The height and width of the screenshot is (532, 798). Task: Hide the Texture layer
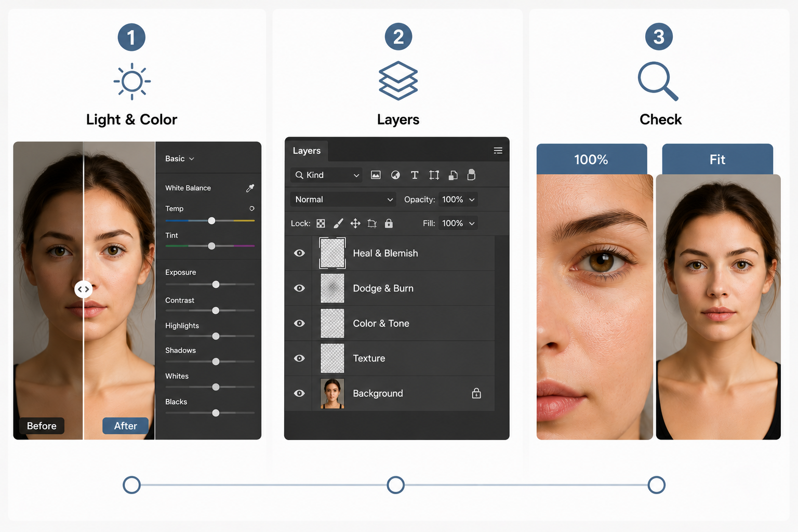(299, 358)
